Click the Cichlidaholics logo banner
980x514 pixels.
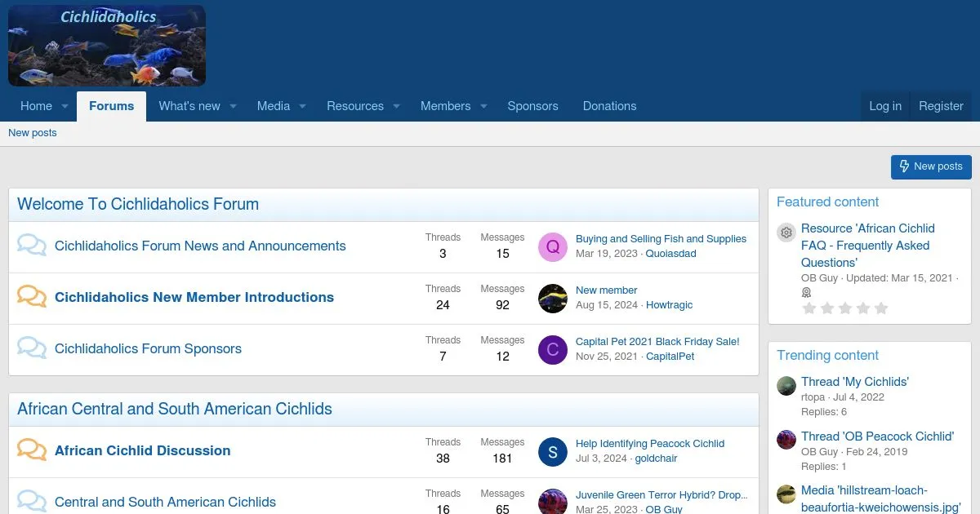[107, 46]
